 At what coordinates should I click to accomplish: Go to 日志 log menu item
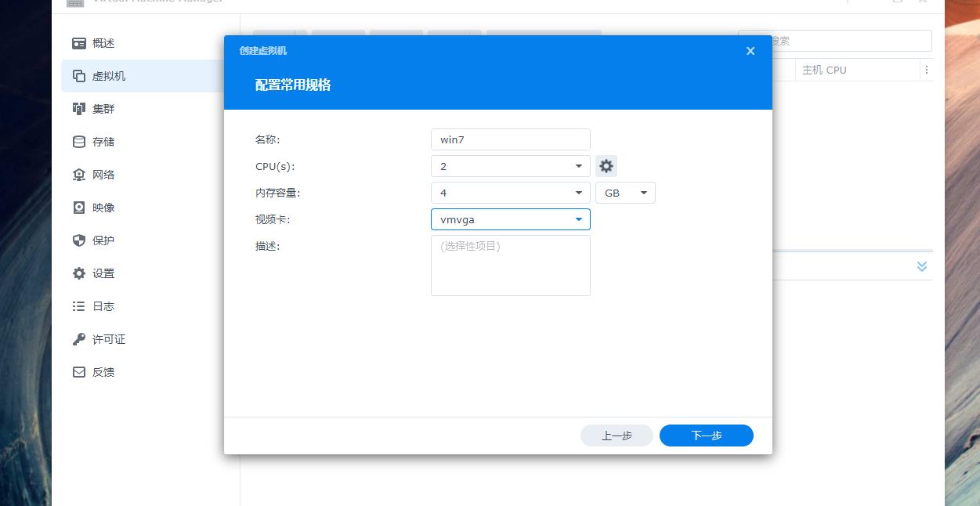103,306
